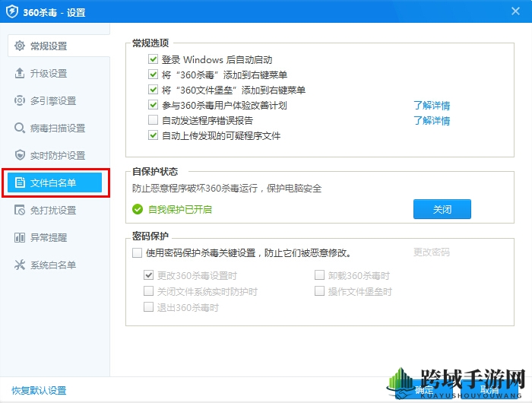Enable 自动发送程序错误报告
This screenshot has height=403, width=532.
click(x=153, y=120)
